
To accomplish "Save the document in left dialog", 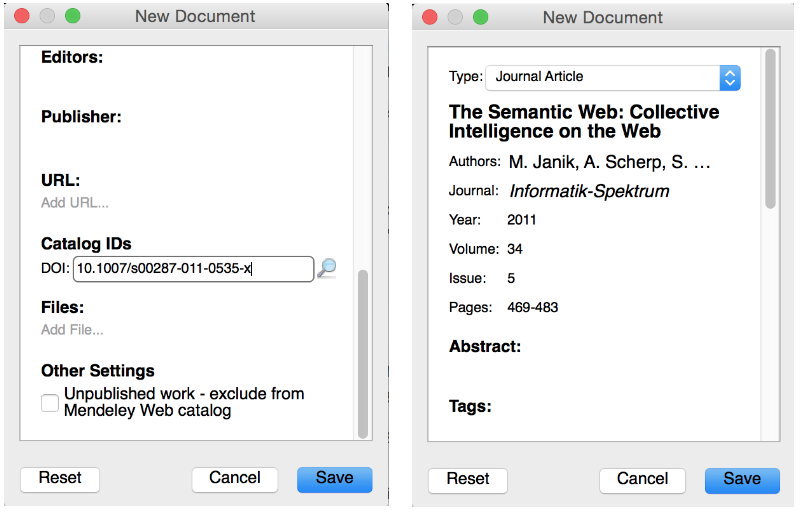I will point(335,479).
